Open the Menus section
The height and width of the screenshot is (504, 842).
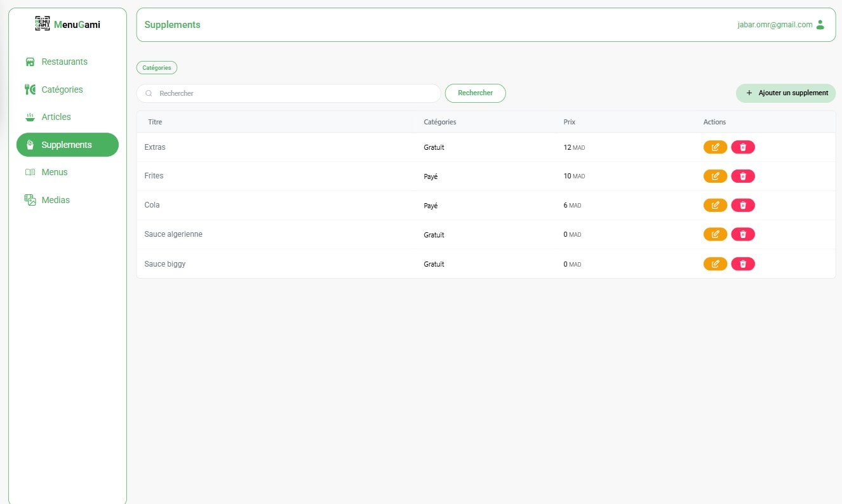point(54,172)
